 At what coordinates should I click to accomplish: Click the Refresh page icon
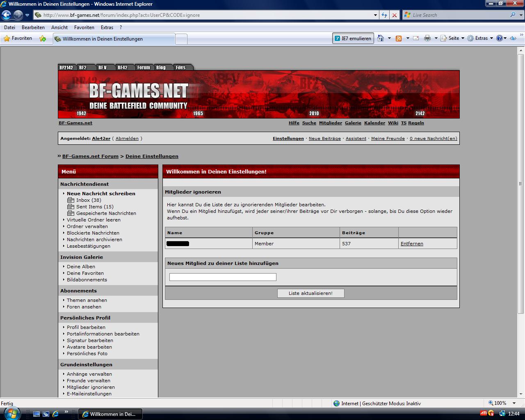(x=384, y=15)
